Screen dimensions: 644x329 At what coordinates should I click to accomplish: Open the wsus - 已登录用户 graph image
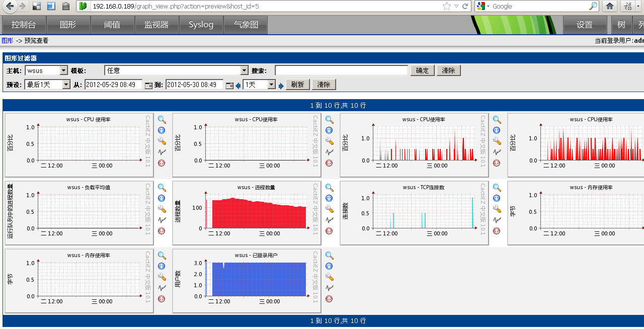tap(247, 281)
